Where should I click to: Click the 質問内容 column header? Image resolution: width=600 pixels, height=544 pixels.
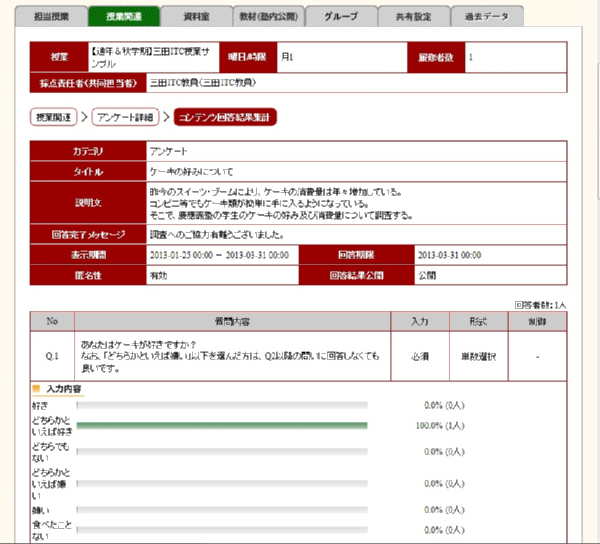(x=231, y=322)
